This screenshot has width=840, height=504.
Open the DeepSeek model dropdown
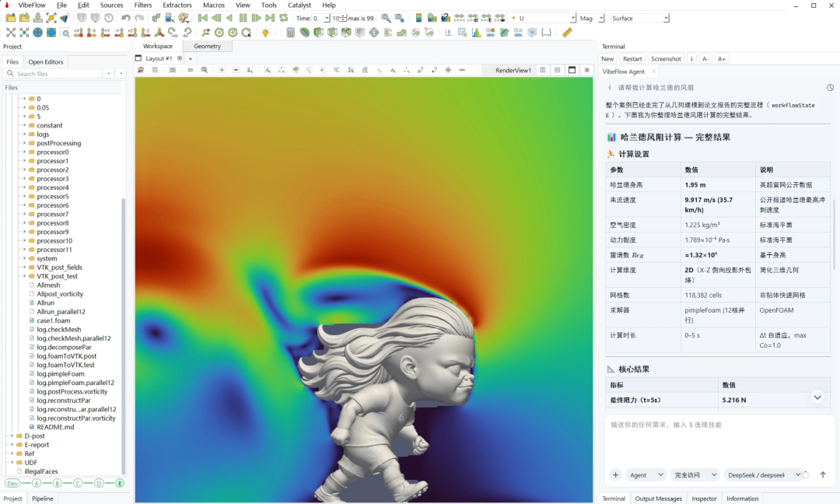(x=765, y=474)
